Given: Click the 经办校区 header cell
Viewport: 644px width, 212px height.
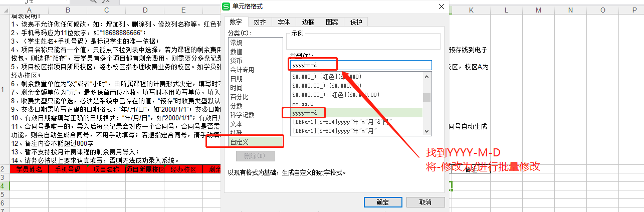Looking at the screenshot, I should click(183, 169).
